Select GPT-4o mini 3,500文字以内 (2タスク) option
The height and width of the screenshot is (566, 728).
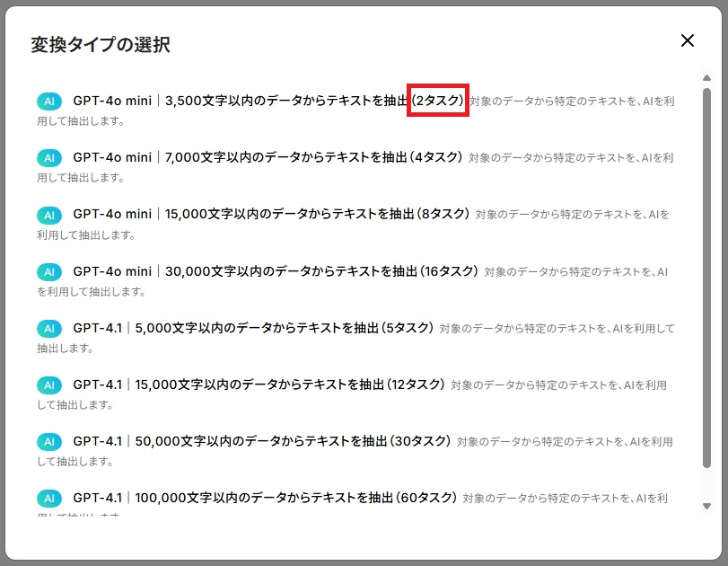pos(356,111)
